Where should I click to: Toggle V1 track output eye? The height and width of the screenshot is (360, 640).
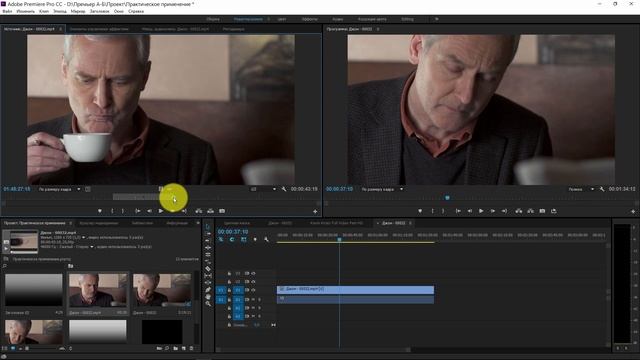click(x=253, y=290)
